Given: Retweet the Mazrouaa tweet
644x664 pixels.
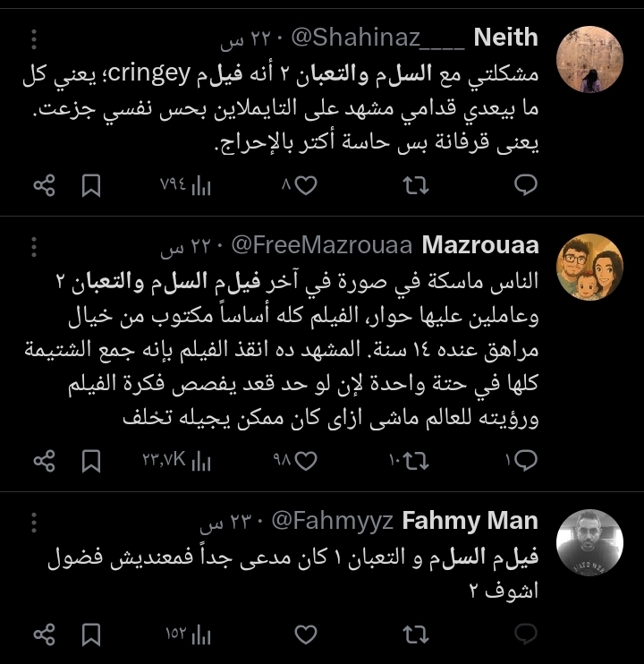Looking at the screenshot, I should point(416,460).
